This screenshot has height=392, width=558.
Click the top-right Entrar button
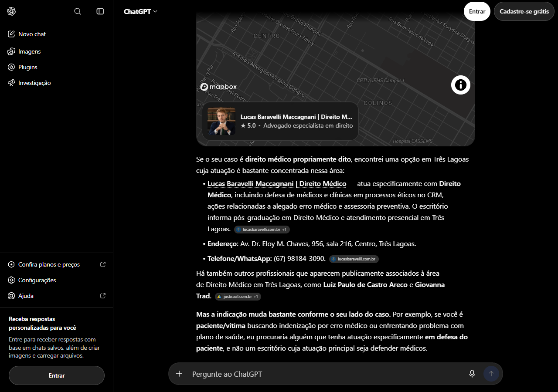477,11
